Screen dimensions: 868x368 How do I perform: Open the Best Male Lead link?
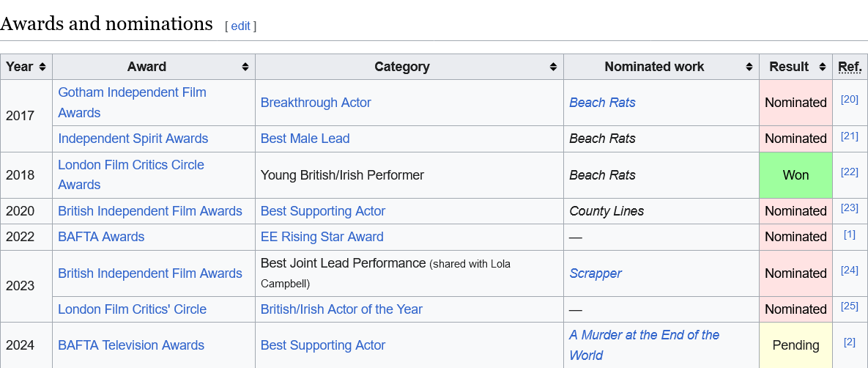[x=305, y=139]
